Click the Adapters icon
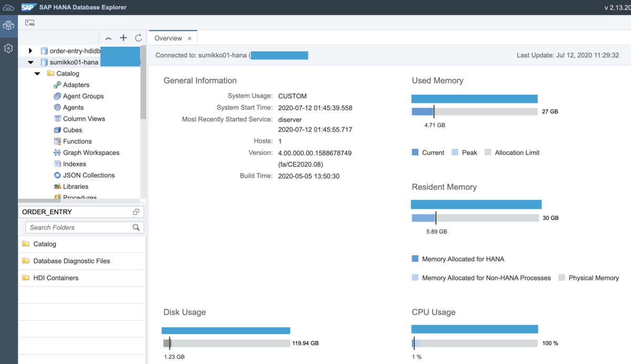Screen dimensions: 631x364 (x=57, y=85)
